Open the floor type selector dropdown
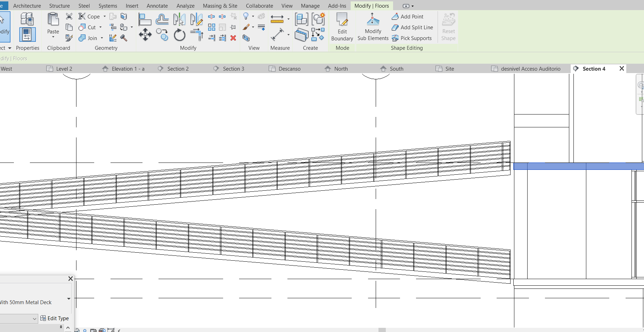644x332 pixels. (x=68, y=299)
